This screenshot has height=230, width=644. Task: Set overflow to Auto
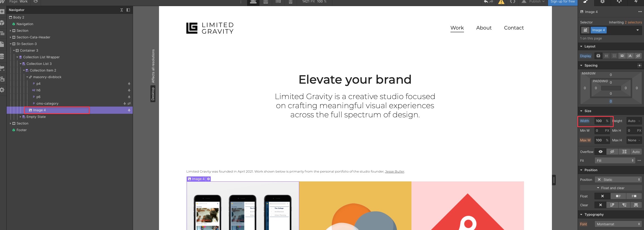pyautogui.click(x=636, y=152)
